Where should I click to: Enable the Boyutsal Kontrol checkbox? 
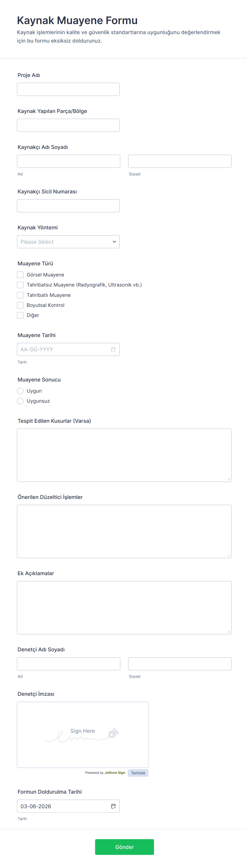[20, 305]
